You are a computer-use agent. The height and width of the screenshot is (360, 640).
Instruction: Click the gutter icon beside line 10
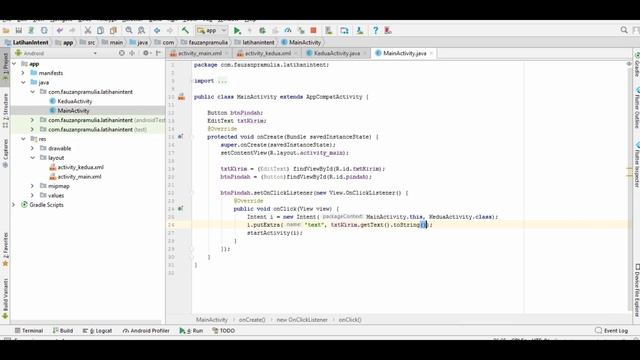[x=181, y=97]
